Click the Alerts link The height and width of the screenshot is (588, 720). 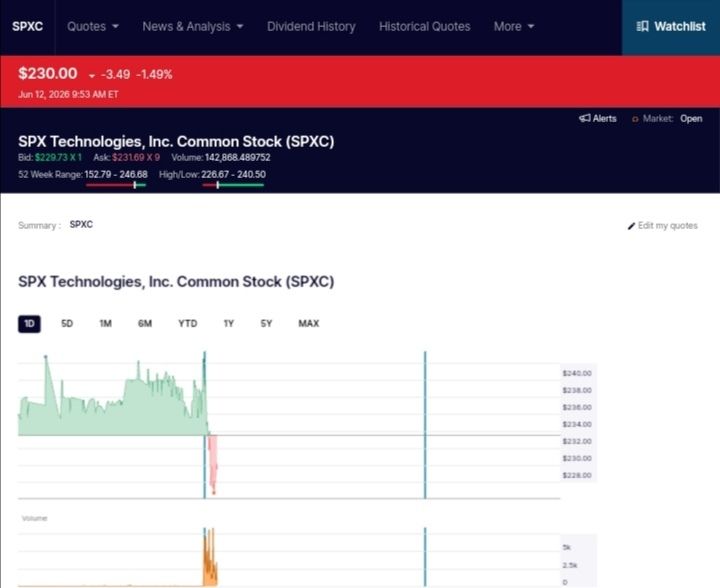tap(598, 118)
